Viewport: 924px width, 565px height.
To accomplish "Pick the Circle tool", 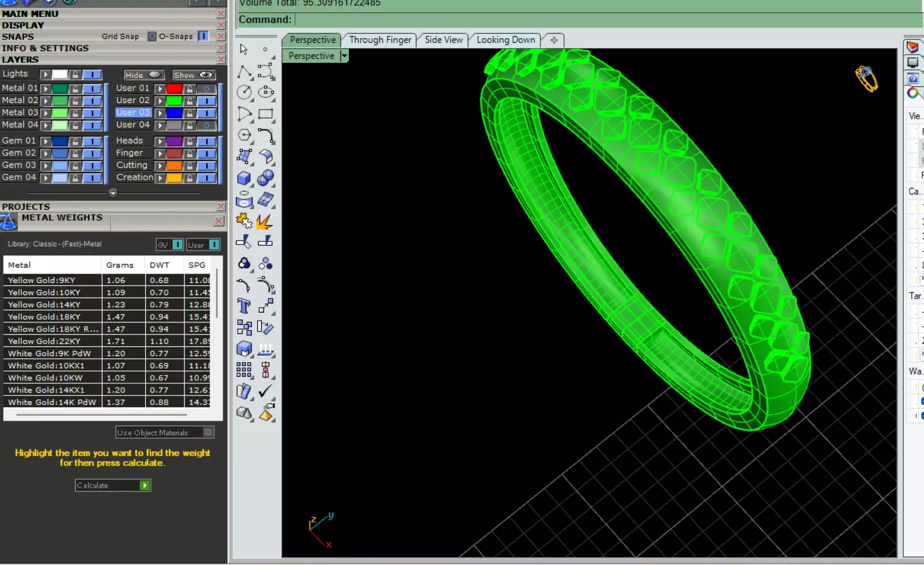I will (244, 92).
